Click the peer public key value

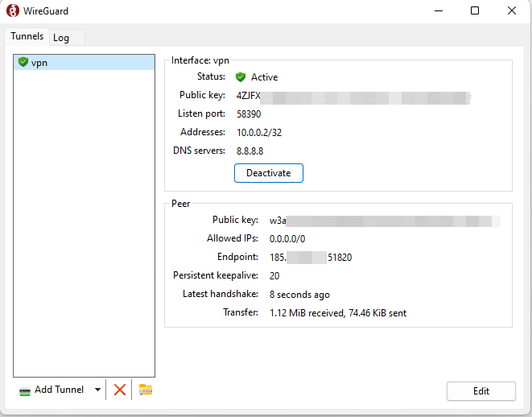coord(385,221)
